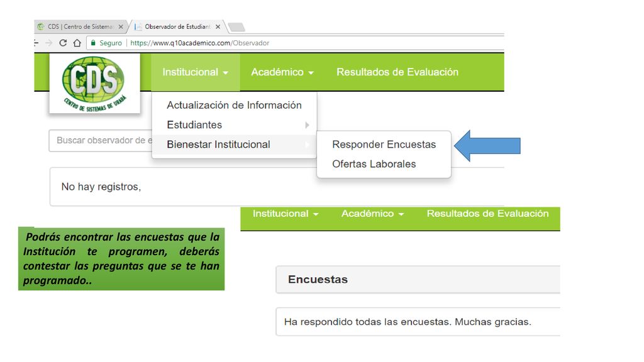Select the Observador de Estudiantes tab
This screenshot has height=362, width=644.
click(x=177, y=26)
